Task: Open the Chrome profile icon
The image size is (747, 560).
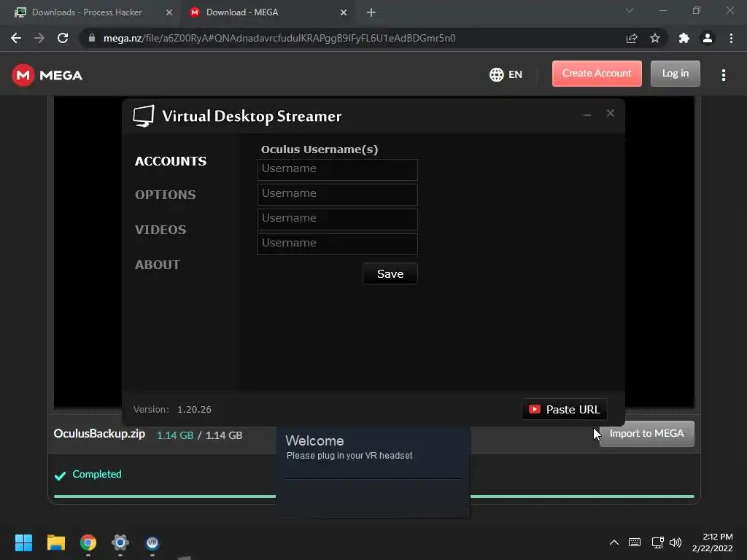Action: click(x=708, y=38)
